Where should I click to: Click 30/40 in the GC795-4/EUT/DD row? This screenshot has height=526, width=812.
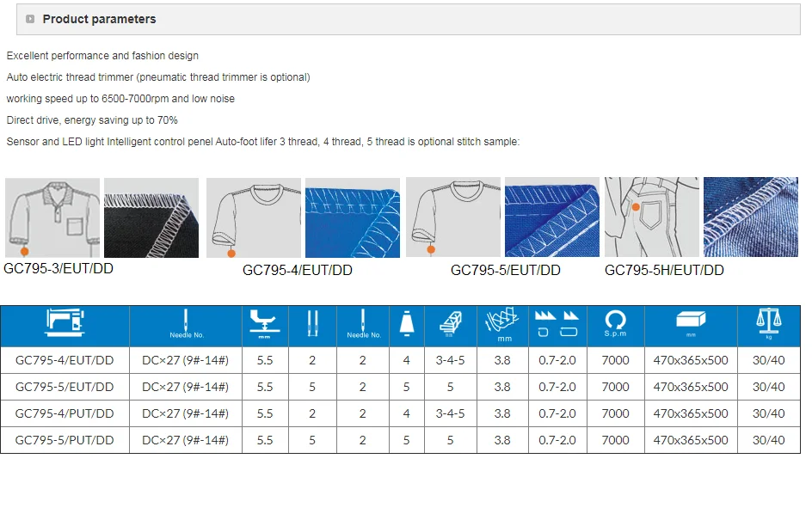pos(768,360)
